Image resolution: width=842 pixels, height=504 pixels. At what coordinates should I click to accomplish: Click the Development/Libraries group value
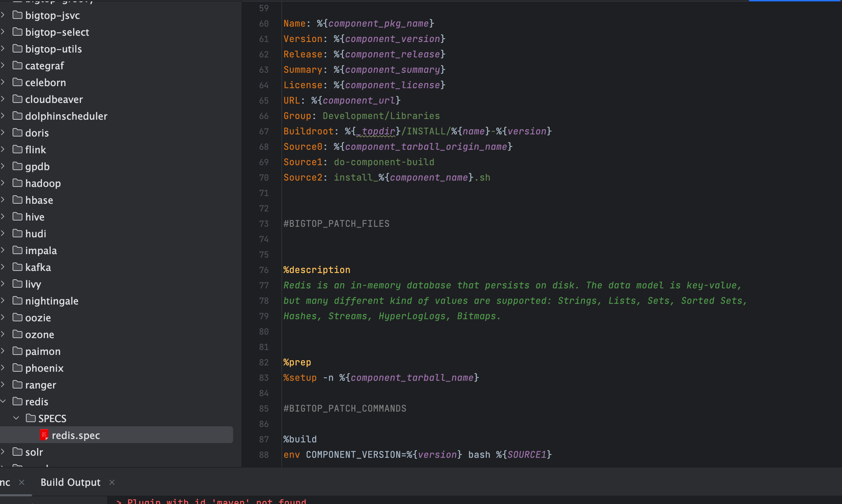(381, 116)
